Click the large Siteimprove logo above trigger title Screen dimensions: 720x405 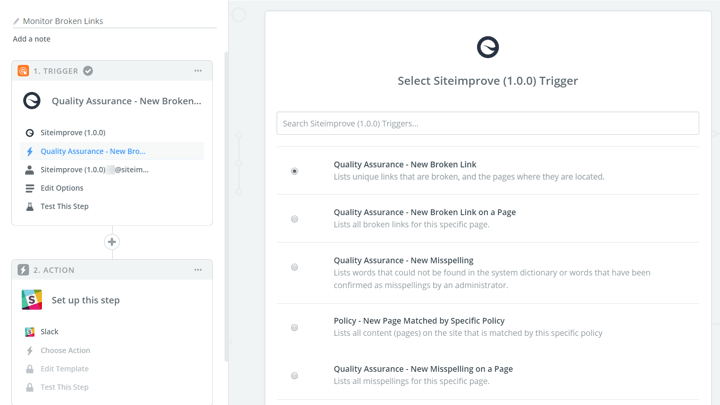coord(487,47)
